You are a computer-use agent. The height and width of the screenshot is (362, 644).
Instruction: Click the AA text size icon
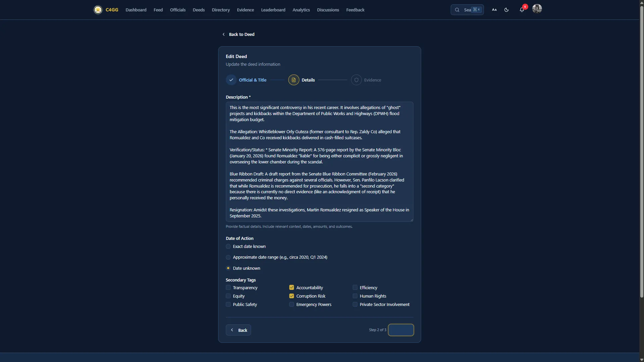494,10
